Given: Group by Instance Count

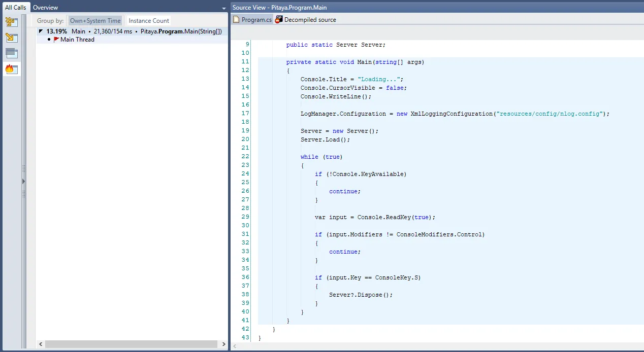Looking at the screenshot, I should click(x=149, y=21).
